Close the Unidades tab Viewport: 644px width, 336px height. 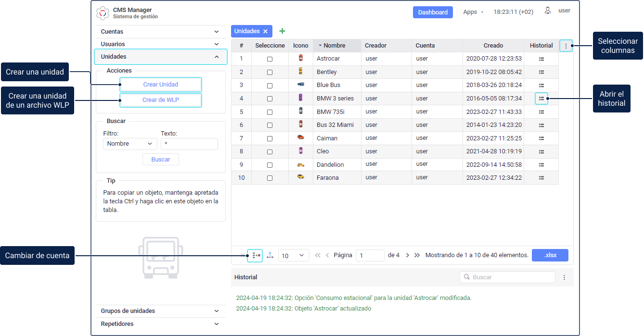[x=265, y=31]
